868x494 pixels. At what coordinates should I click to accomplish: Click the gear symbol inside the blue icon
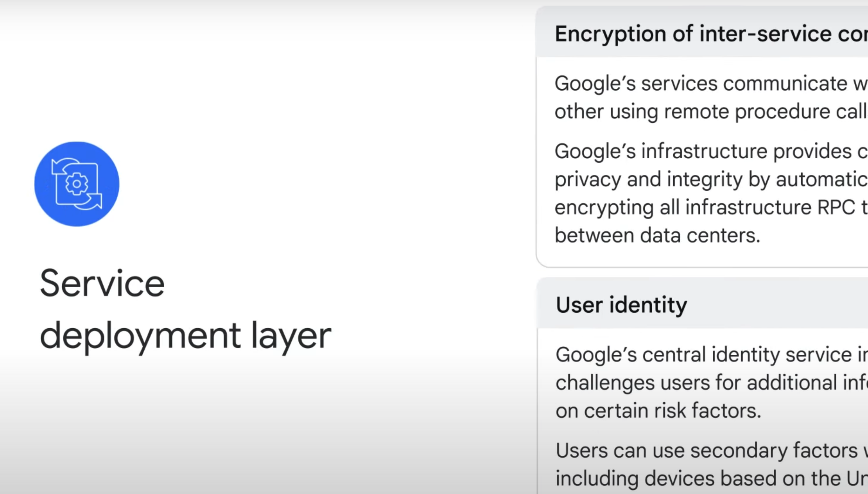click(x=77, y=184)
